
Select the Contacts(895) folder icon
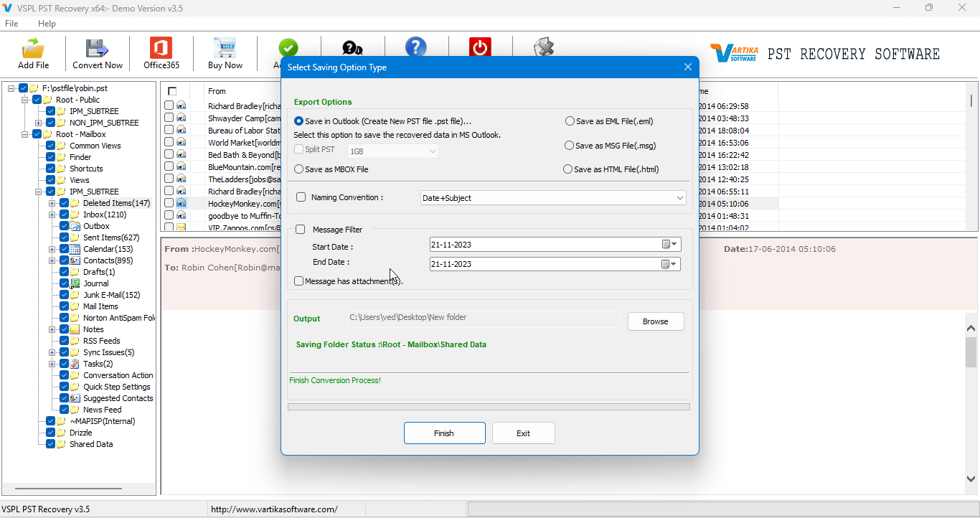point(75,260)
